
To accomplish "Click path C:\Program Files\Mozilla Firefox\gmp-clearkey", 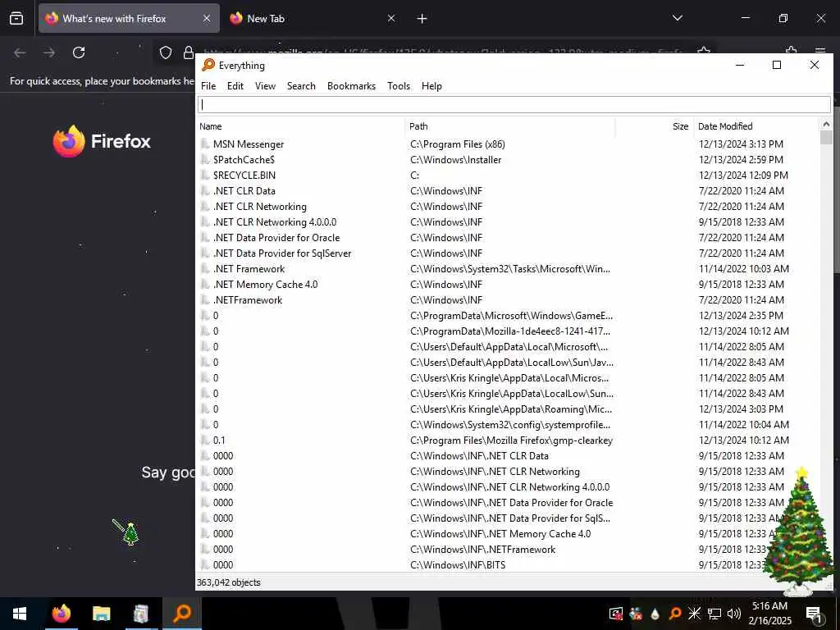I will (512, 441).
